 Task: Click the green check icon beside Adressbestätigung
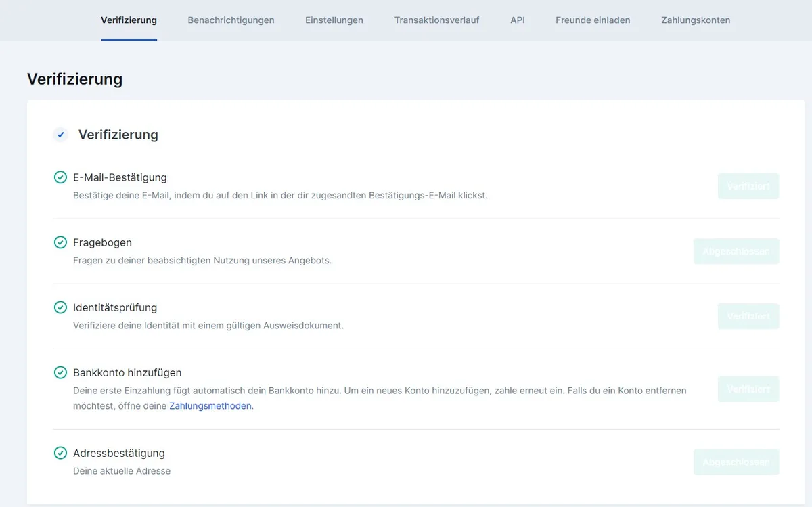[61, 453]
